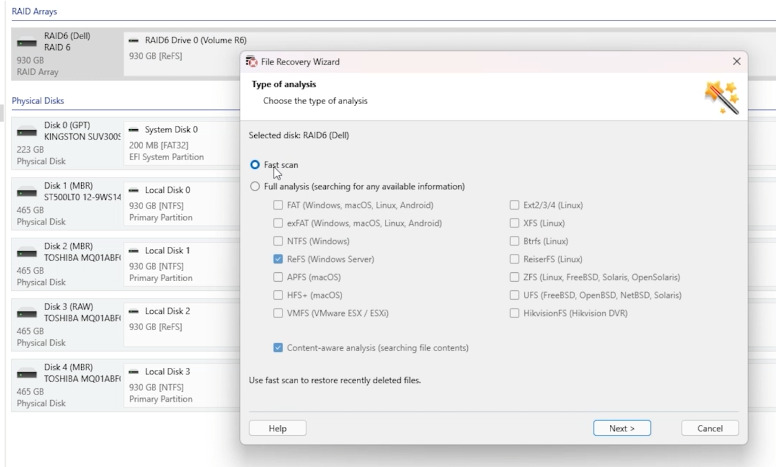Check the exFAT file system checkbox

pos(278,223)
